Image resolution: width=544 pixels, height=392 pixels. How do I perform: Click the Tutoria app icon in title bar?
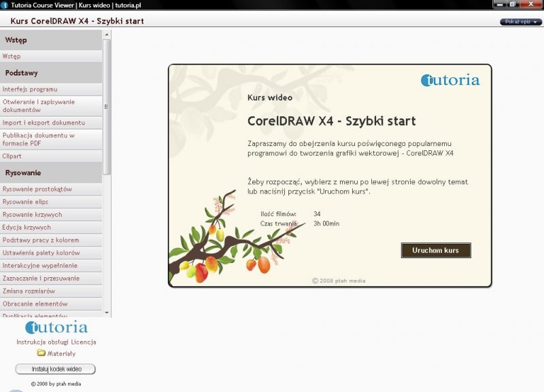5,4
